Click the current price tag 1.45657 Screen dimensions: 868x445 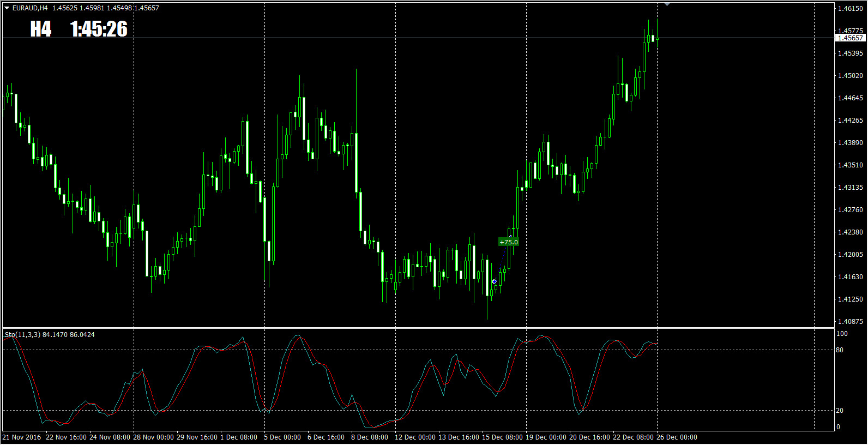[850, 38]
